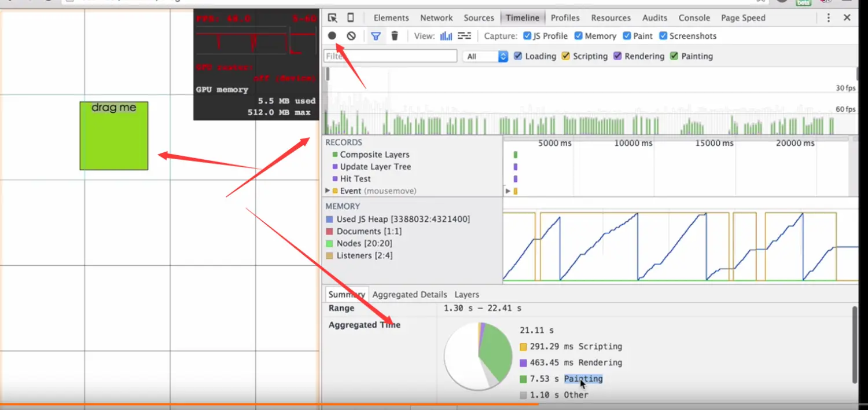Toggle the filter funnel icon
This screenshot has height=410, width=868.
pos(376,36)
